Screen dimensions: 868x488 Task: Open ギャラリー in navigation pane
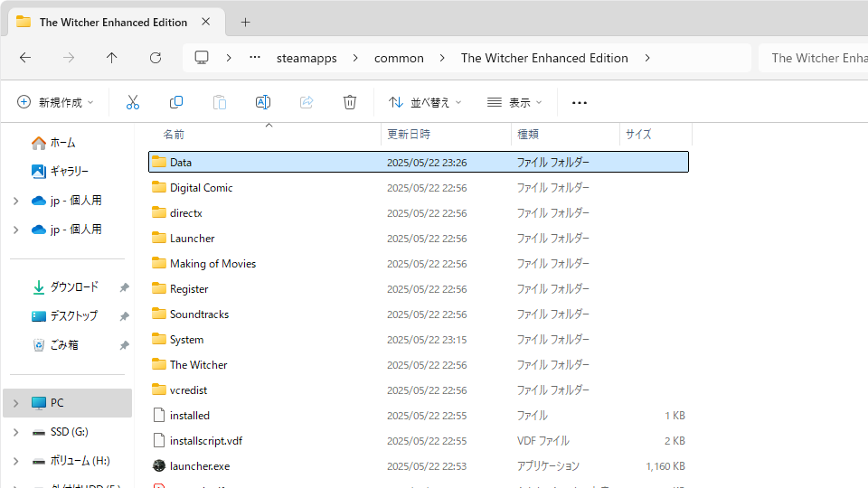point(60,172)
